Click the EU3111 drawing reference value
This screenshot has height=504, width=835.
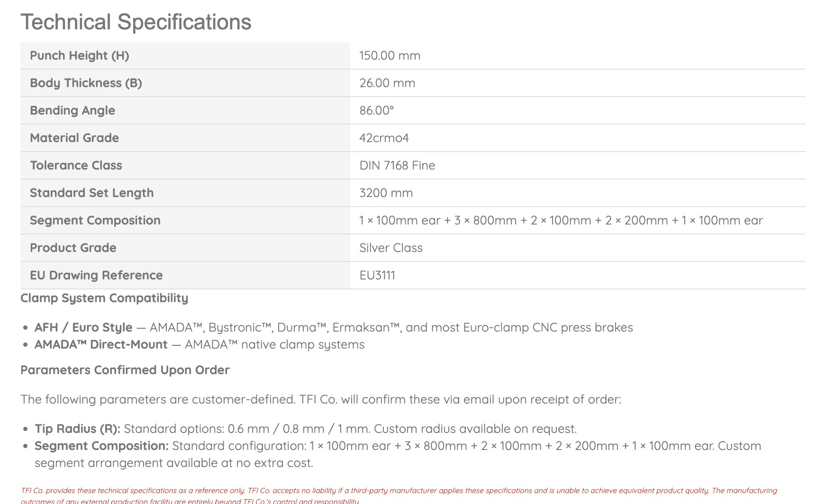377,275
